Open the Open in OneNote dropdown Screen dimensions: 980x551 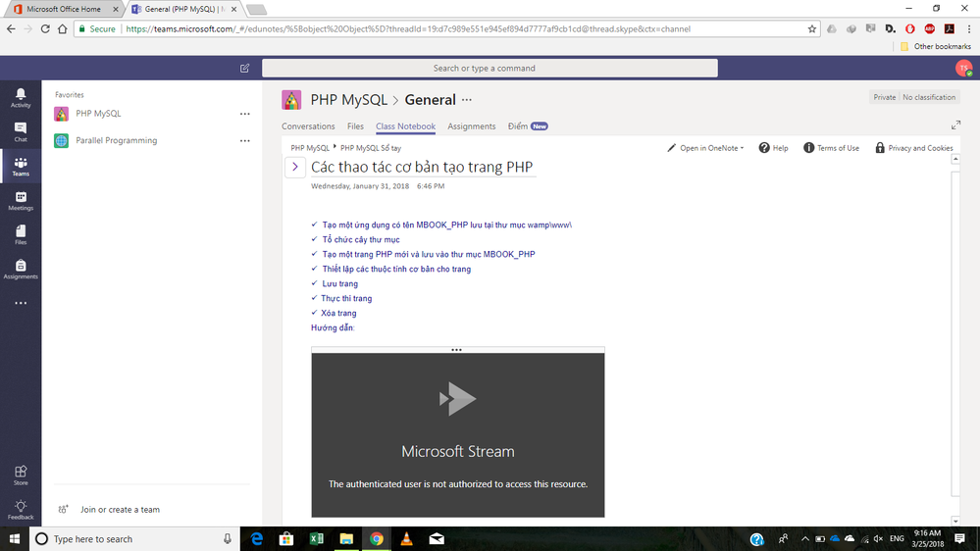705,148
